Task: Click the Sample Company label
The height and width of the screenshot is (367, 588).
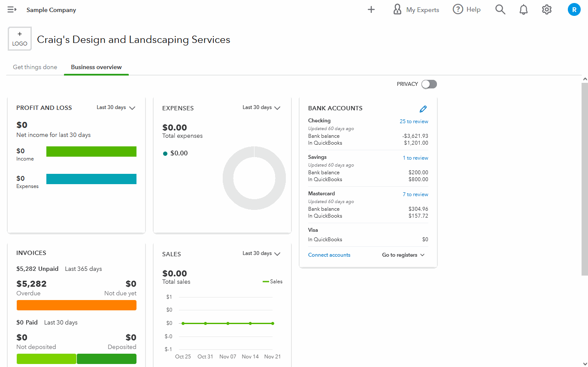Action: [51, 10]
